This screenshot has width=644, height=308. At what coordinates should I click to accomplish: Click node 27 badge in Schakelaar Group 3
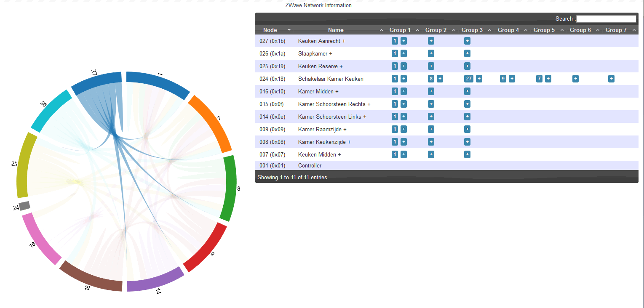(x=469, y=79)
